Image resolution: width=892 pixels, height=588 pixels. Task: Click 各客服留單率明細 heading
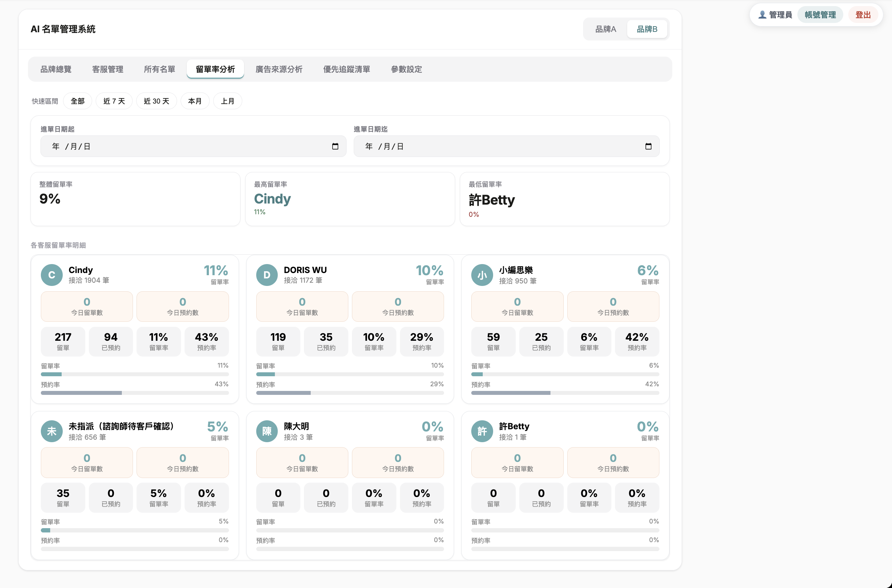(x=58, y=245)
